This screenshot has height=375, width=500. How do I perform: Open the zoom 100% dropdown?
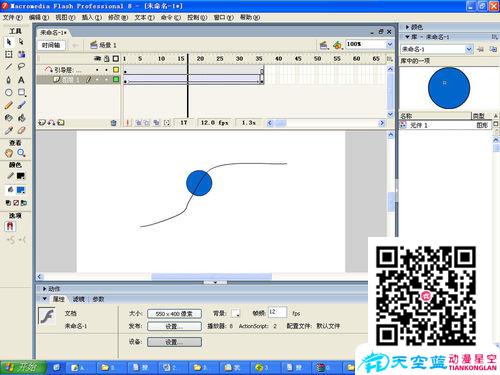coord(390,44)
